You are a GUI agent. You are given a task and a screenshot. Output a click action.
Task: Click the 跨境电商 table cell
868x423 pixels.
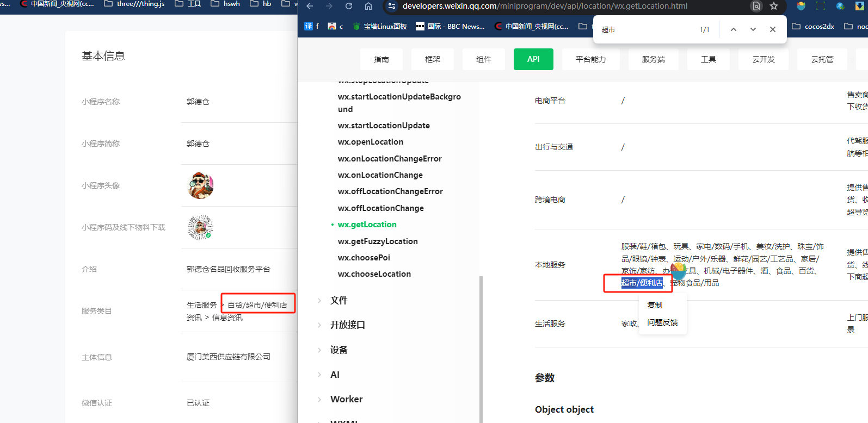(x=550, y=200)
